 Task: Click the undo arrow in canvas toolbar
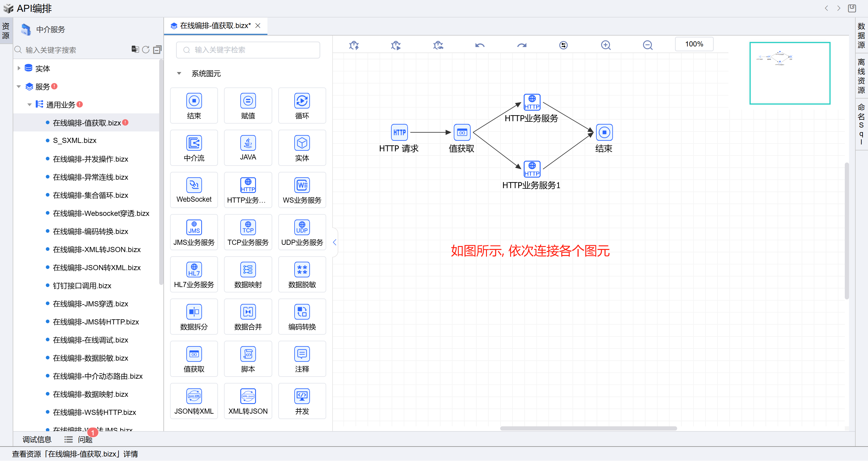point(479,45)
